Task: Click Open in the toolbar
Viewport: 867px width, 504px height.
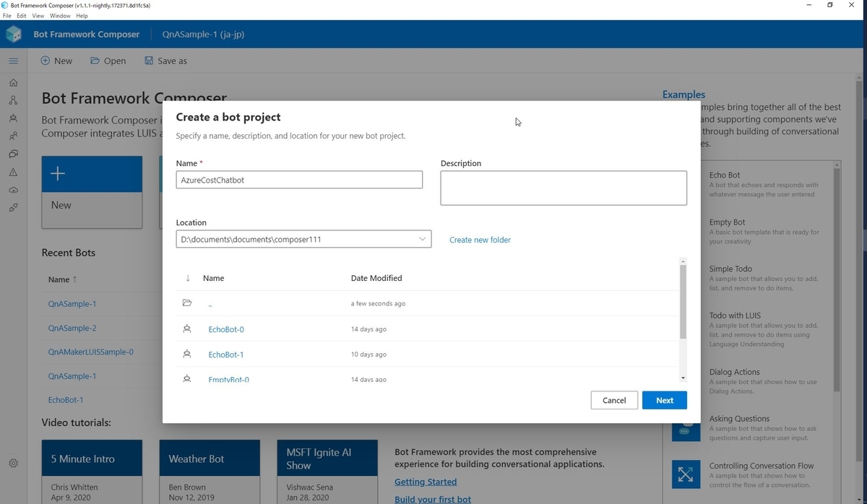Action: tap(108, 61)
